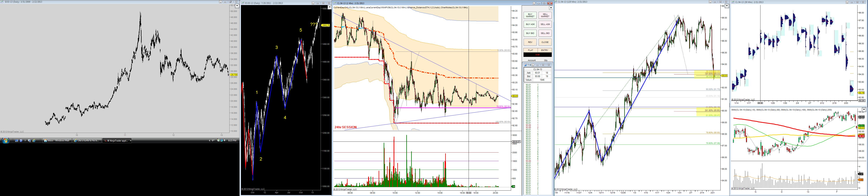Select the wave label '3' on ES chart
Screen dimensions: 868x196
click(277, 47)
